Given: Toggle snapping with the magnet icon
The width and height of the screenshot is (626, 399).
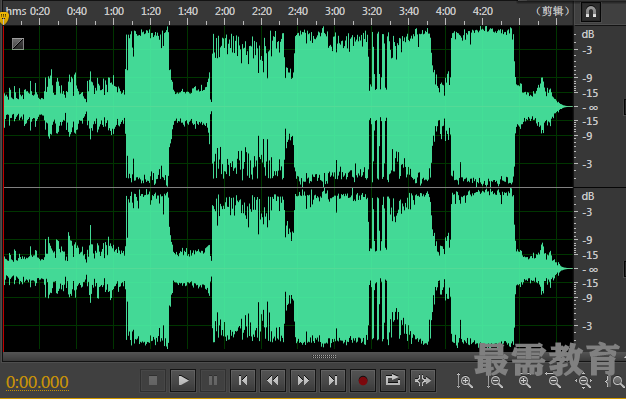Looking at the screenshot, I should tap(591, 12).
